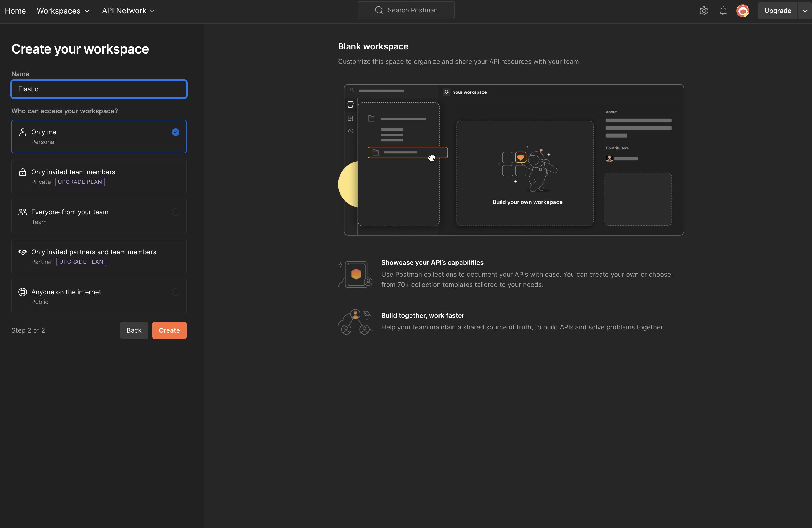The height and width of the screenshot is (528, 812).
Task: Expand the Workspaces dropdown
Action: (x=63, y=11)
